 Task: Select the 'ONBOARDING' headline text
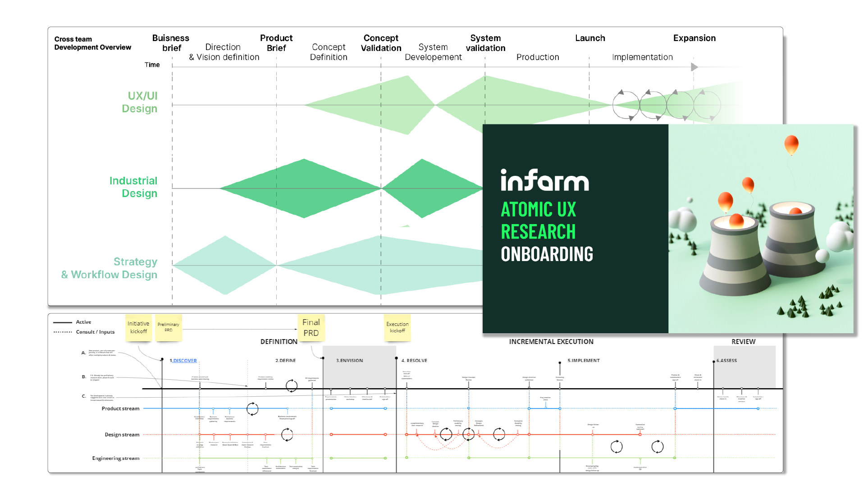point(547,254)
